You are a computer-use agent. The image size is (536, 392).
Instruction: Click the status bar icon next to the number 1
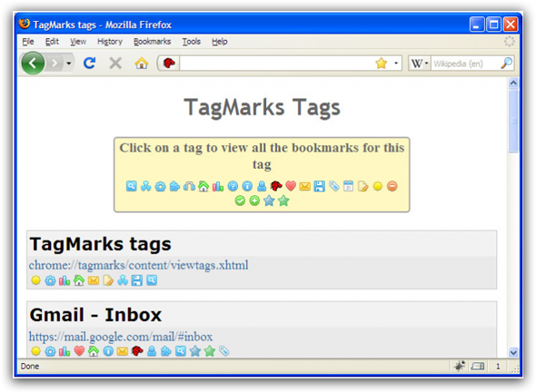click(x=478, y=367)
